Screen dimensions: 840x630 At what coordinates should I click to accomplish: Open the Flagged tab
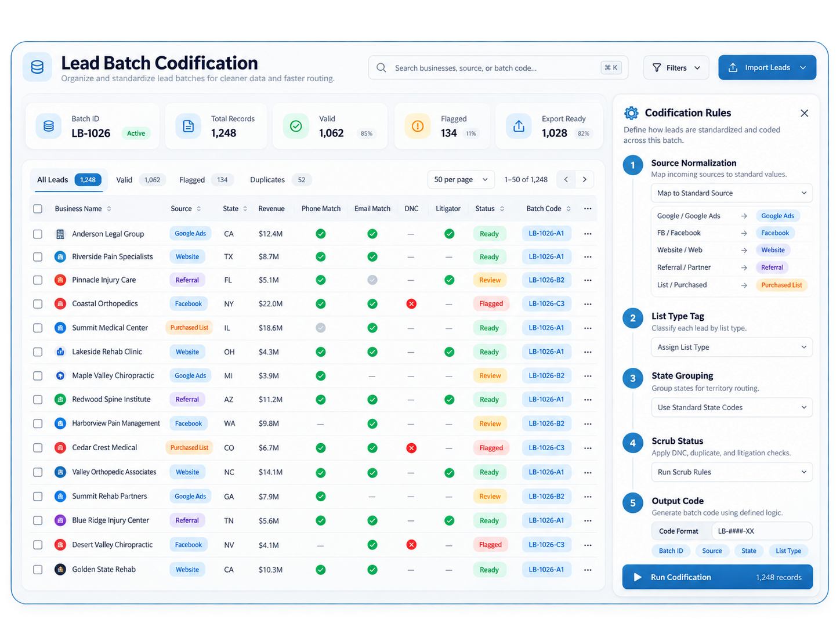(x=207, y=180)
